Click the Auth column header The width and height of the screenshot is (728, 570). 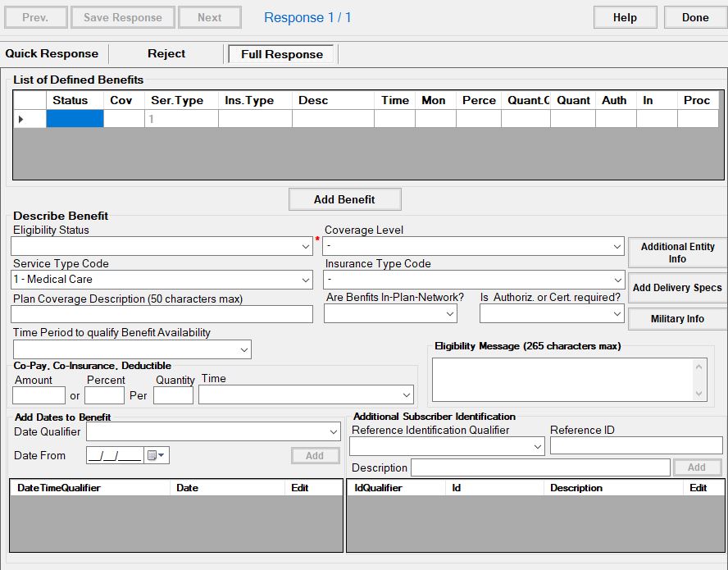point(616,100)
